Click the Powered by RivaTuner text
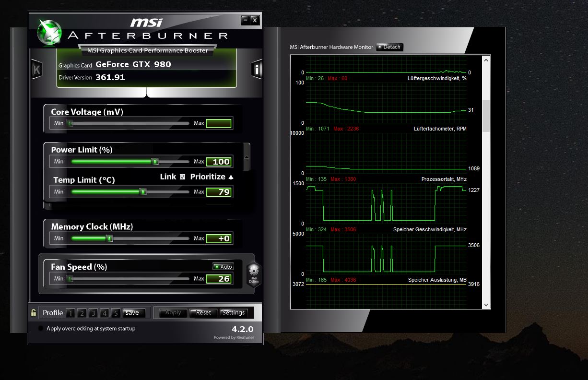 point(234,338)
